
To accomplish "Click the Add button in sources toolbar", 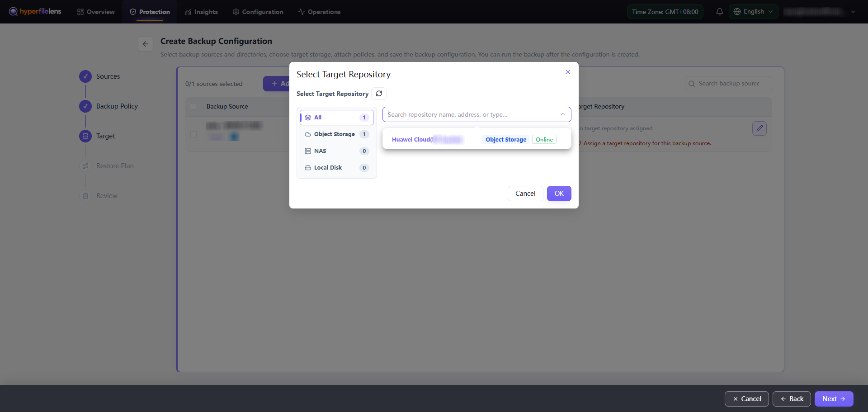I will pos(277,84).
